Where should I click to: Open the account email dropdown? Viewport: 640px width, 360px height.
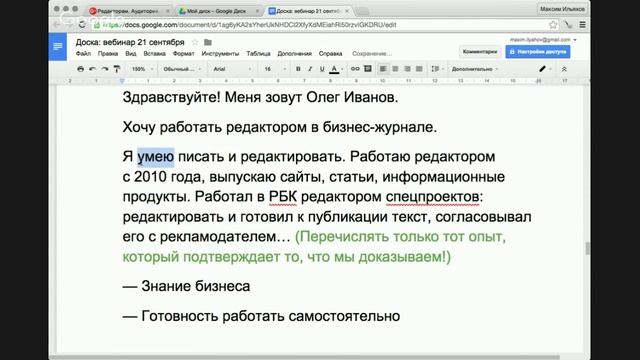pyautogui.click(x=543, y=40)
